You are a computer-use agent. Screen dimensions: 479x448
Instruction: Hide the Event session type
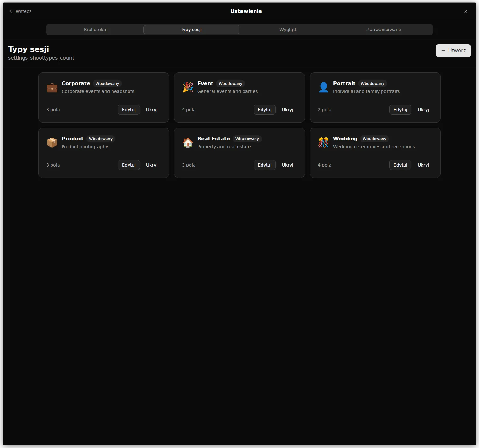pos(287,110)
